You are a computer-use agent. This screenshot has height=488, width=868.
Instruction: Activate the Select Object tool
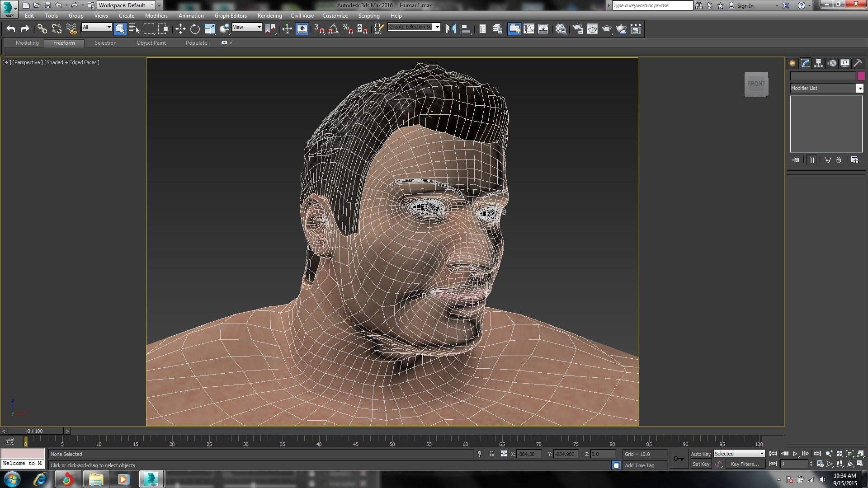coord(120,29)
